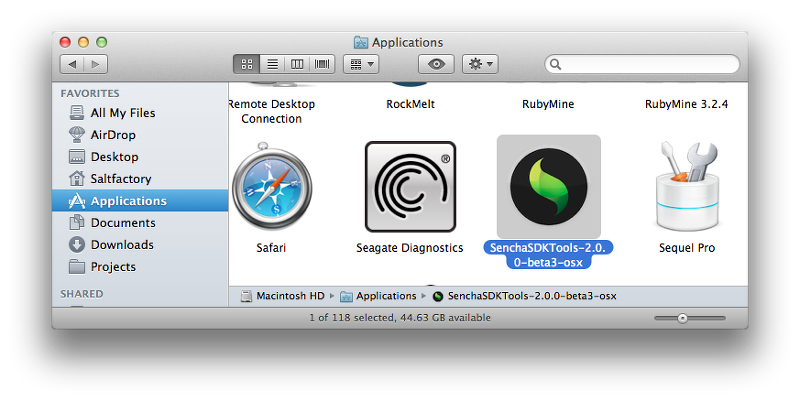Image resolution: width=800 pixels, height=401 pixels.
Task: Click the Applications window title
Action: pos(398,42)
